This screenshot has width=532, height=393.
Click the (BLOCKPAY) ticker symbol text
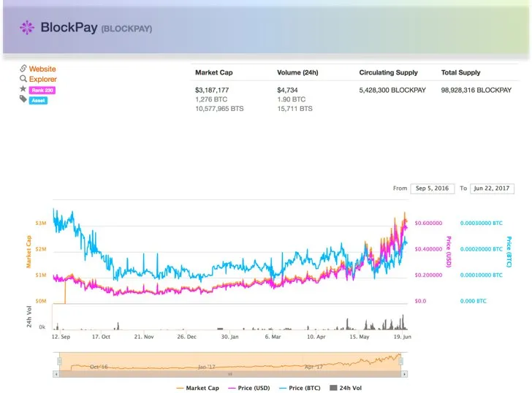[126, 28]
